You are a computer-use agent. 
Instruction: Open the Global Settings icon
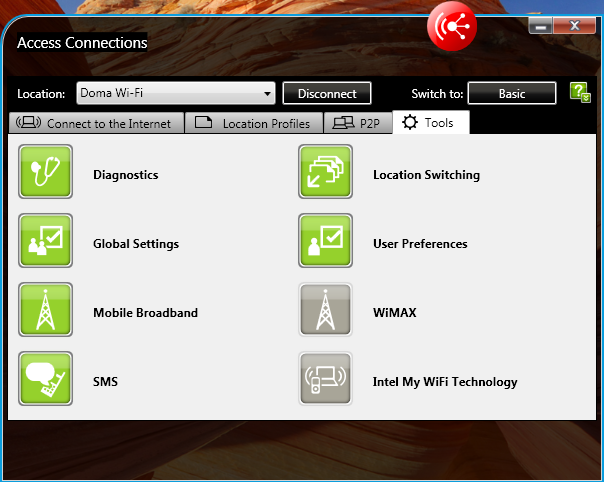(46, 241)
